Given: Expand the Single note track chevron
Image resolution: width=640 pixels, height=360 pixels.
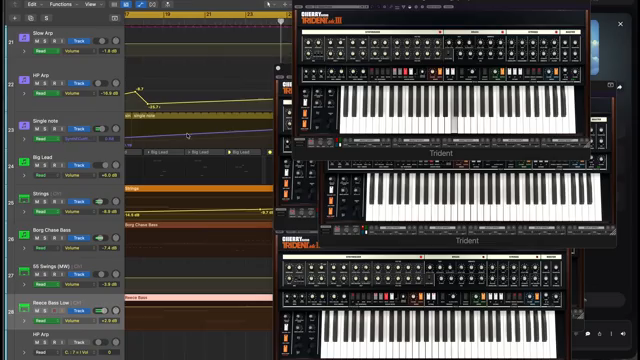Looking at the screenshot, I should click(x=24, y=139).
